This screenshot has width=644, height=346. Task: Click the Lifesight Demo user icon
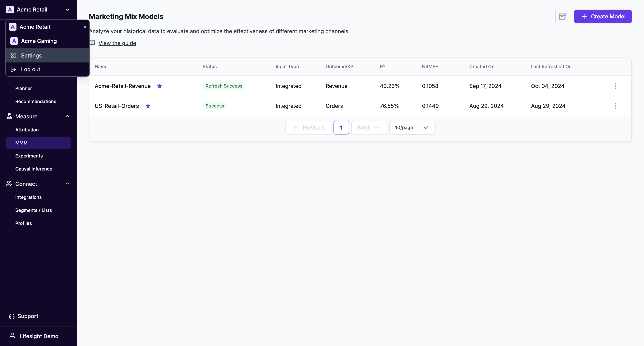(x=12, y=336)
